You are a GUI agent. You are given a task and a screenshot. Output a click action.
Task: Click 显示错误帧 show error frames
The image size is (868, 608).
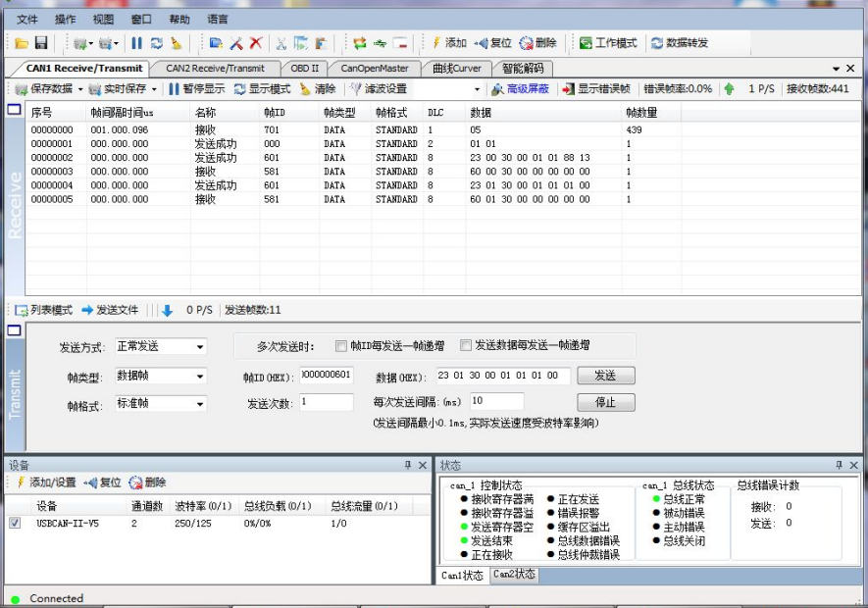pyautogui.click(x=596, y=88)
